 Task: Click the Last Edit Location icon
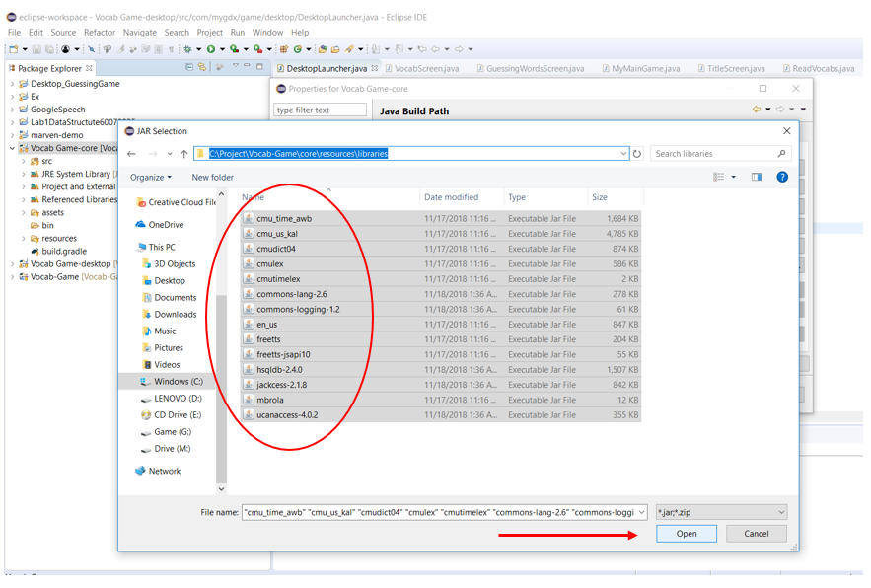click(422, 49)
